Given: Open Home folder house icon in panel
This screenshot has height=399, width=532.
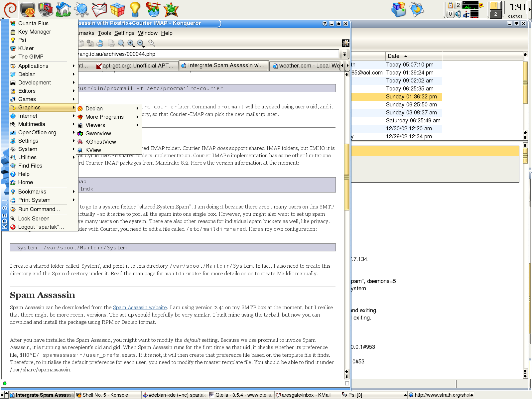Looking at the screenshot, I should tap(63, 9).
